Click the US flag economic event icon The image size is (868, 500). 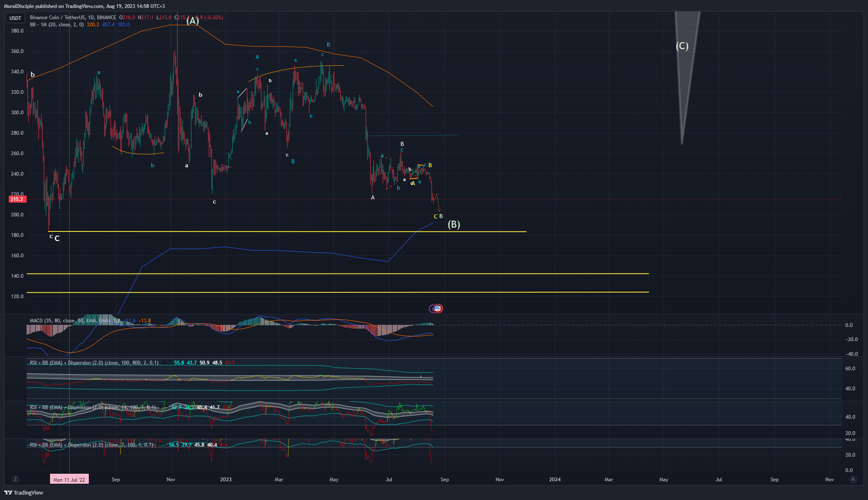pyautogui.click(x=438, y=309)
